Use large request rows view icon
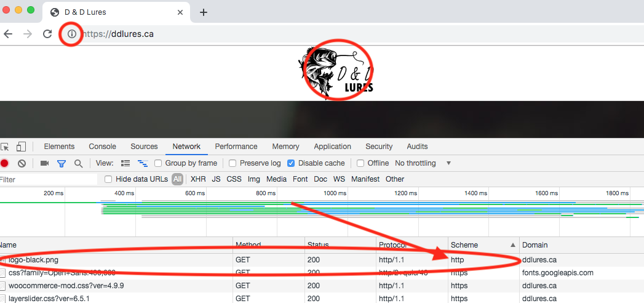The height and width of the screenshot is (303, 644). (x=125, y=163)
